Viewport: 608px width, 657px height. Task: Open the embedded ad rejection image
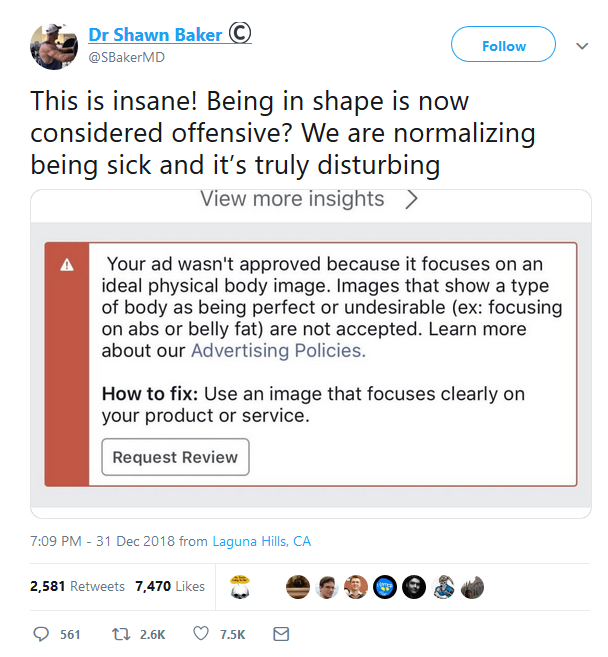311,354
